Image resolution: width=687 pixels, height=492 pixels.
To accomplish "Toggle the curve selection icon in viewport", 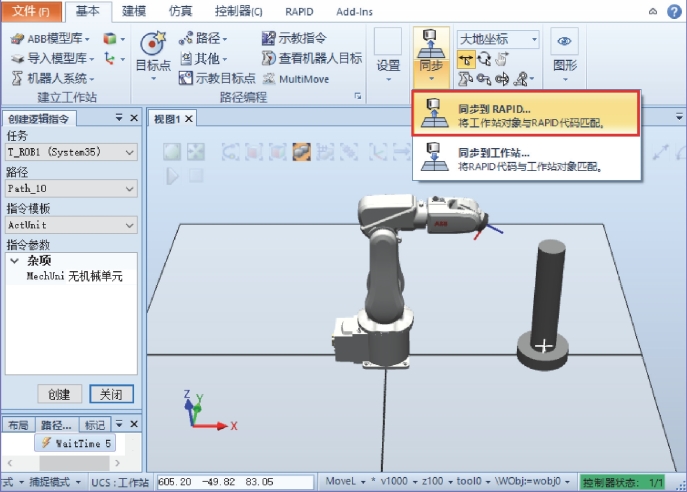I will click(x=231, y=152).
